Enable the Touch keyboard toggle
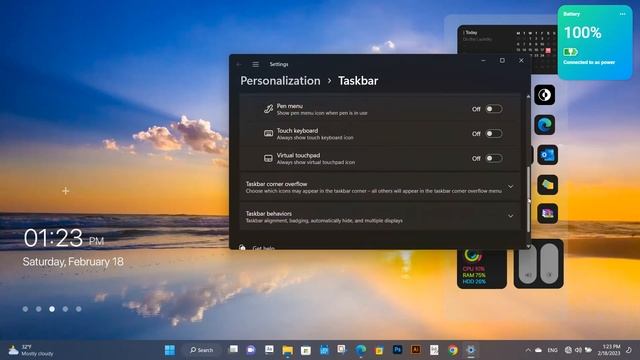640x360 pixels. click(x=493, y=133)
